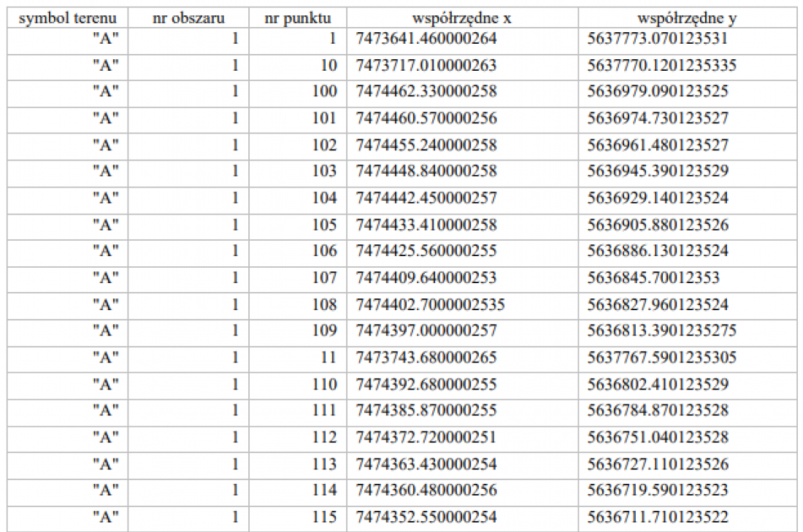Select y value 5636813.3901235275
This screenshot has height=532, width=803.
pos(661,331)
